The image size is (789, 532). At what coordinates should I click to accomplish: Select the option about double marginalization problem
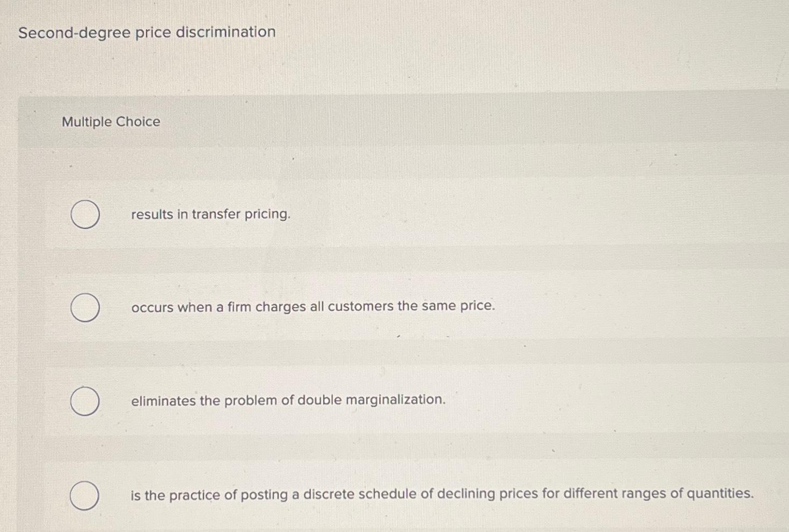(287, 399)
